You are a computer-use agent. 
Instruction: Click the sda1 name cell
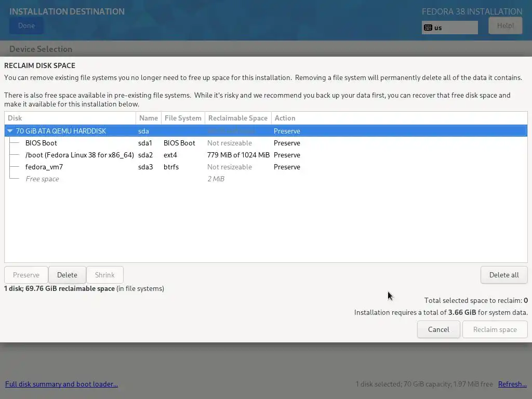145,143
